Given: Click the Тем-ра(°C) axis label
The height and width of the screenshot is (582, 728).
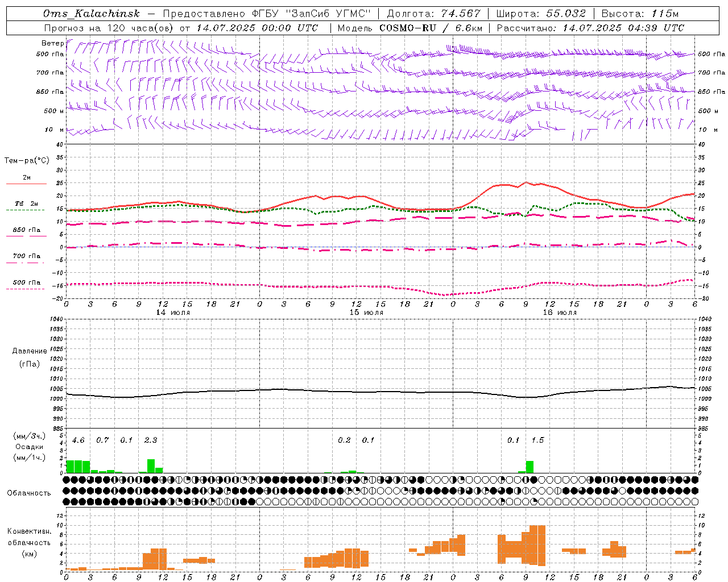Looking at the screenshot, I should 27,160.
